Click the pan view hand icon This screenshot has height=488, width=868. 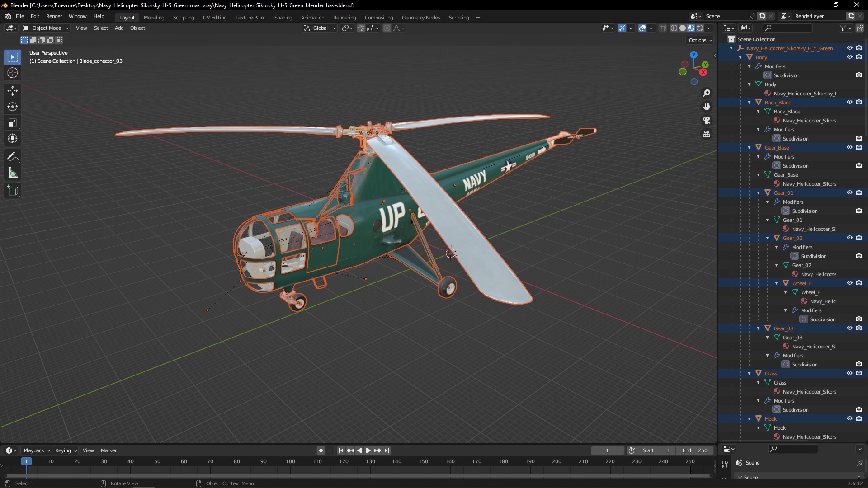point(707,107)
